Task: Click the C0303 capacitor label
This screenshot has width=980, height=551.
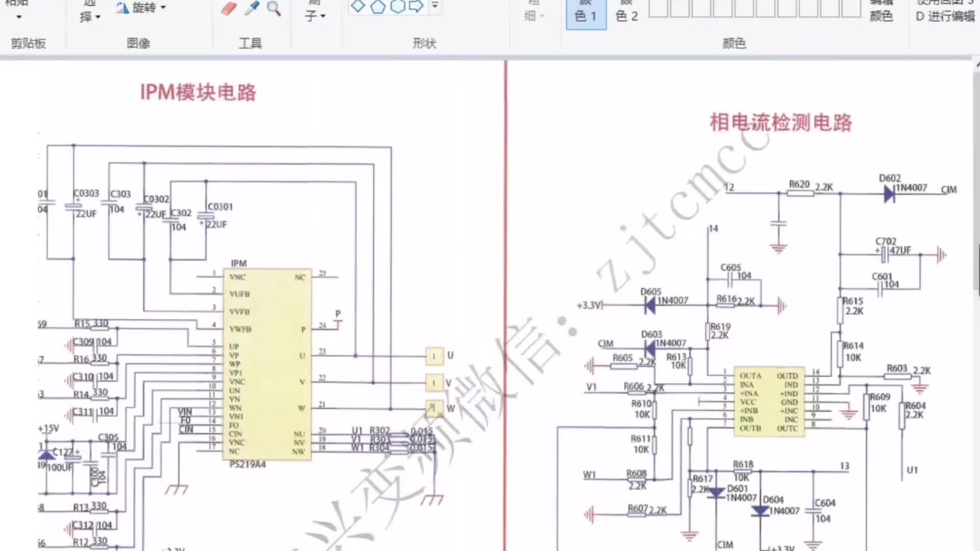Action: point(86,193)
